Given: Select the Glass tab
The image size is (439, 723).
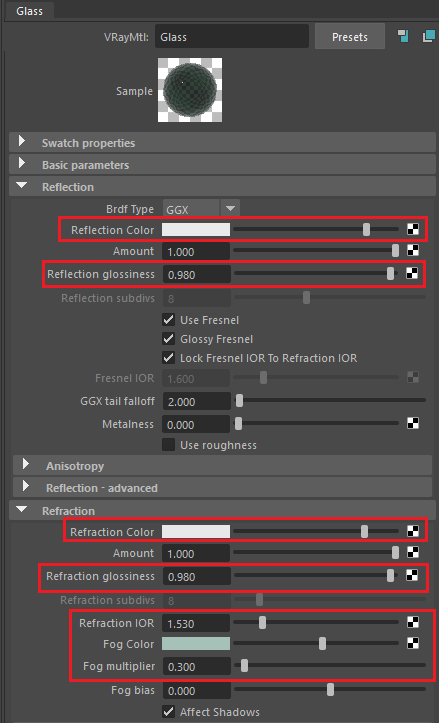Looking at the screenshot, I should coord(30,11).
